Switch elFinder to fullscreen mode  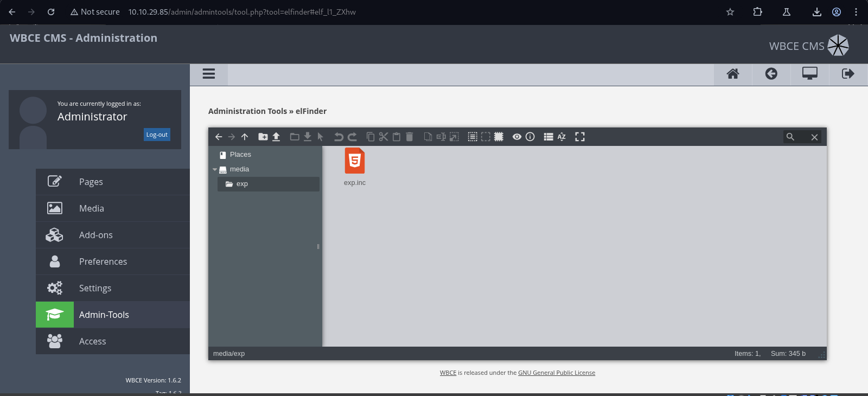pyautogui.click(x=580, y=137)
